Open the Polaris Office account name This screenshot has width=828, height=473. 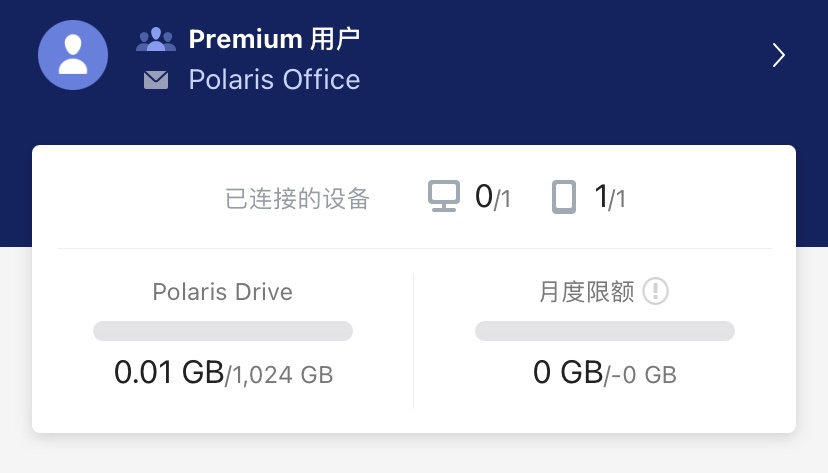[274, 80]
